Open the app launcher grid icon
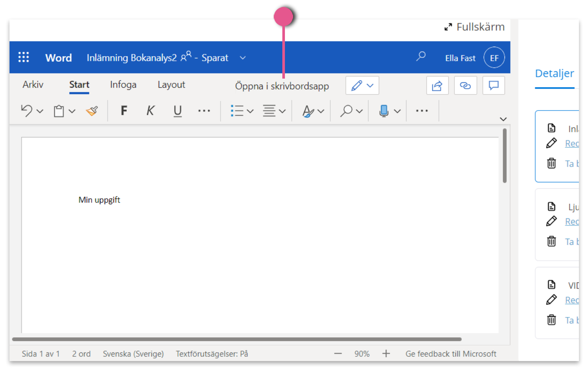This screenshot has width=588, height=374. [23, 57]
